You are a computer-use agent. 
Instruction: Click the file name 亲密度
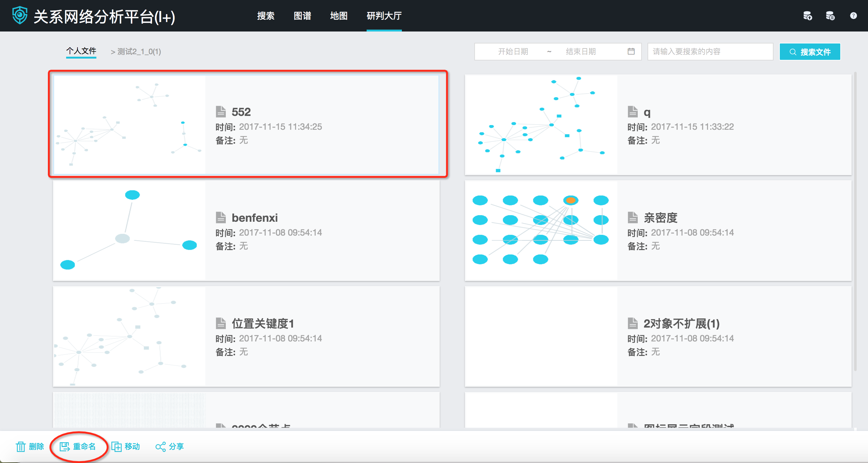pos(660,218)
